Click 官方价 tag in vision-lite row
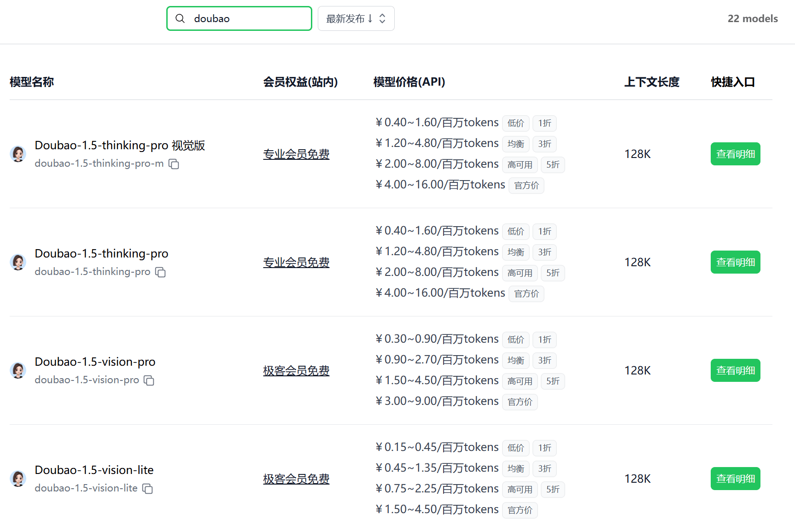The height and width of the screenshot is (532, 795). (x=520, y=510)
